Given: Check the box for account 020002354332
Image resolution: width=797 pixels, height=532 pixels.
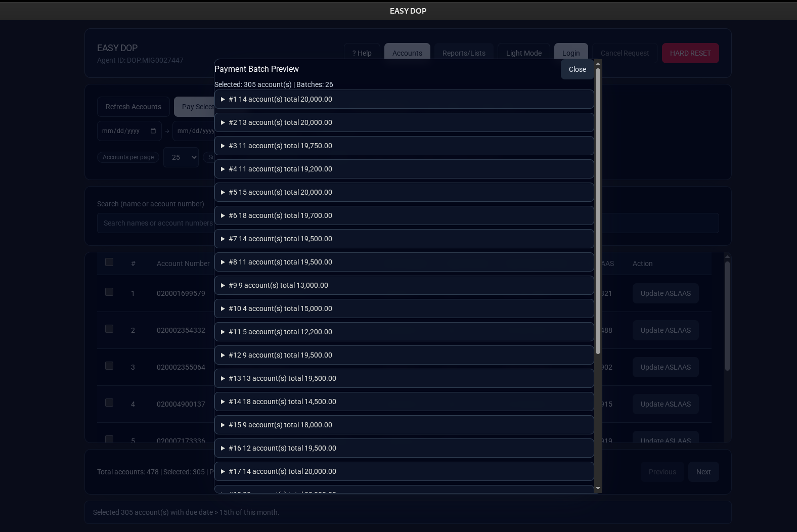Looking at the screenshot, I should click(x=109, y=329).
